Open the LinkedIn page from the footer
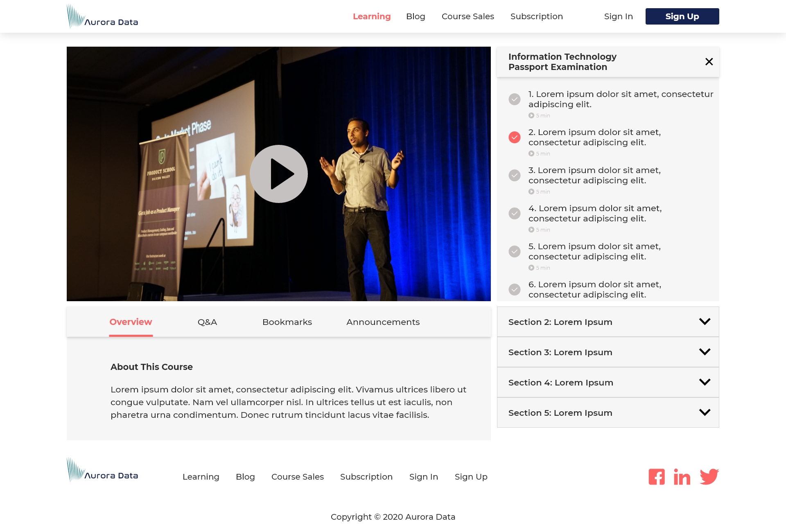 click(x=682, y=477)
